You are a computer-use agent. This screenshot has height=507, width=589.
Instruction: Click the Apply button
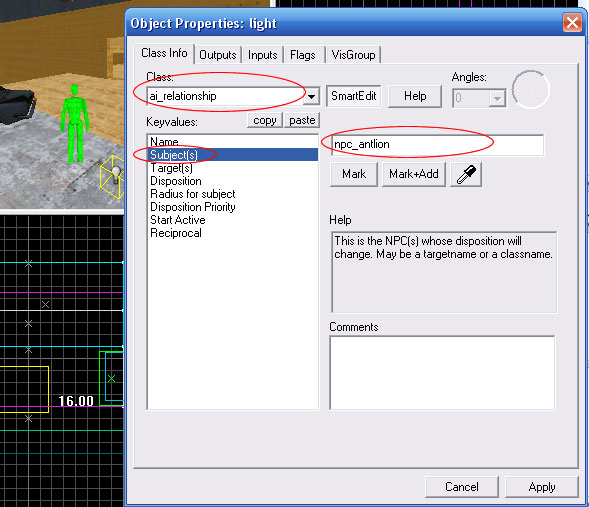pyautogui.click(x=542, y=487)
